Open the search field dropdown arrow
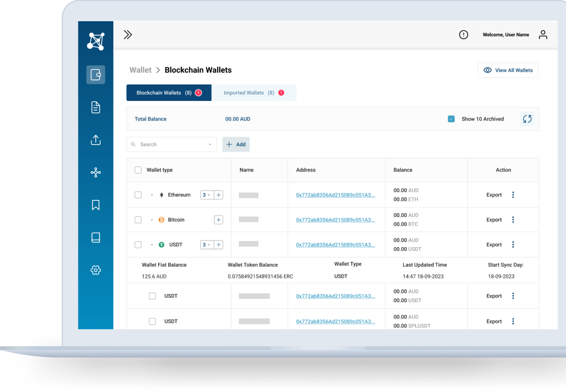566x392 pixels. pos(209,144)
